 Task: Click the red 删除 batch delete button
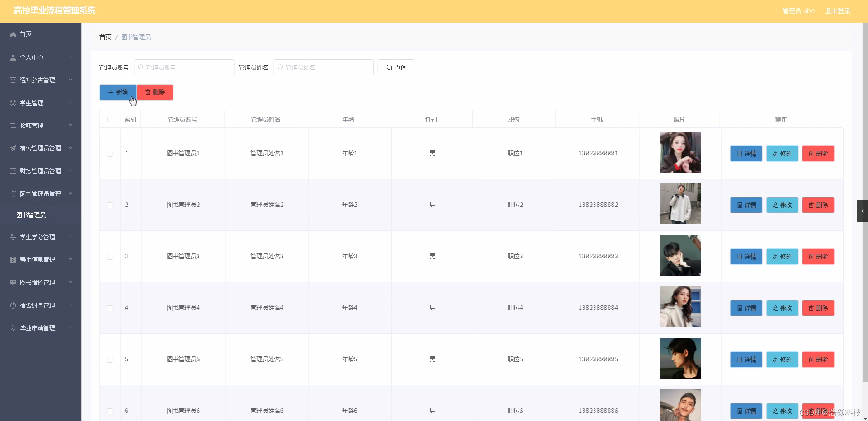155,93
